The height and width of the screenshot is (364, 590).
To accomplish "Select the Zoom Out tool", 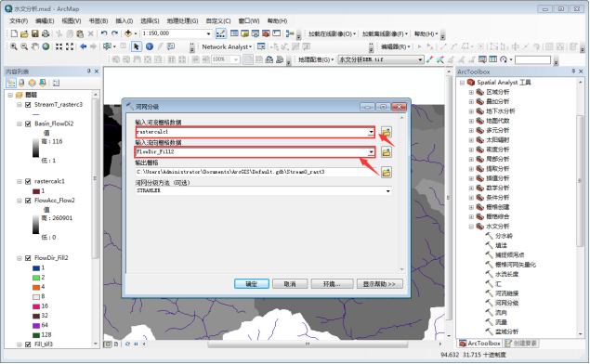I will tap(24, 46).
